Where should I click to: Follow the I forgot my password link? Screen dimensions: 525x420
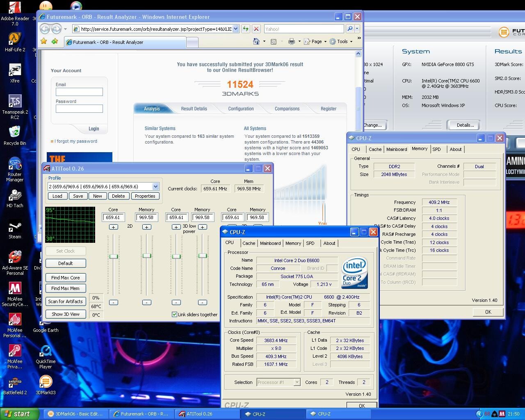click(x=76, y=141)
